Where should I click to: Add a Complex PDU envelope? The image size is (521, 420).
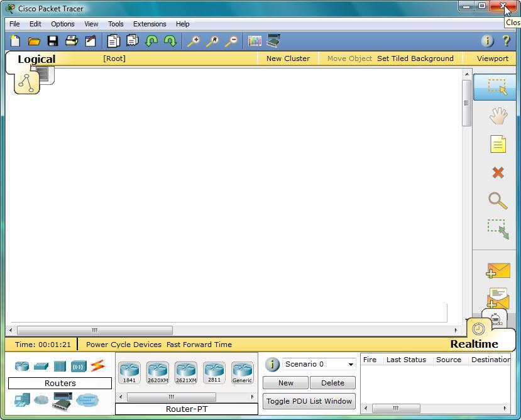(x=498, y=298)
